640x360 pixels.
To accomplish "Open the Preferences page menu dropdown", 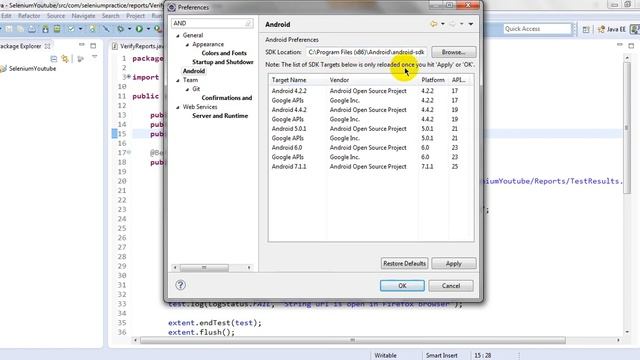I will click(x=471, y=24).
